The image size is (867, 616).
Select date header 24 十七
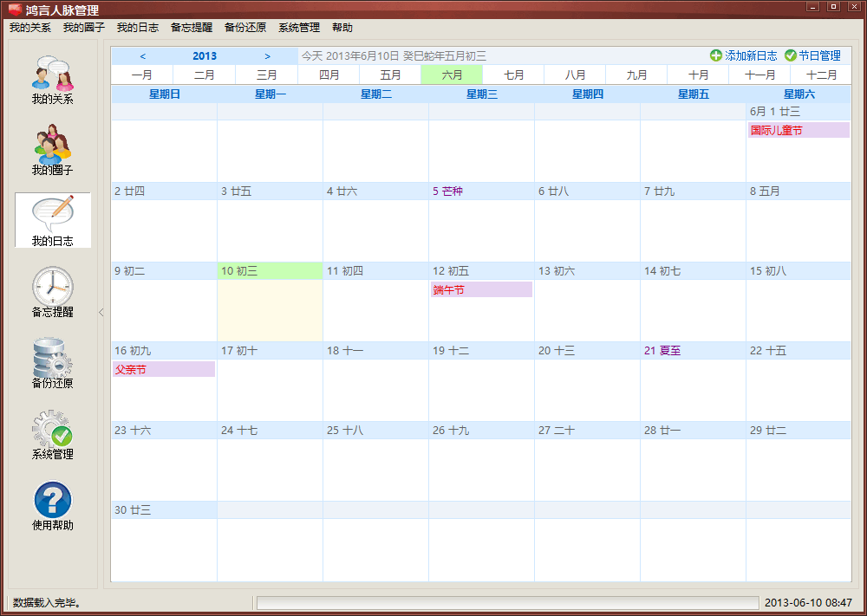(270, 431)
